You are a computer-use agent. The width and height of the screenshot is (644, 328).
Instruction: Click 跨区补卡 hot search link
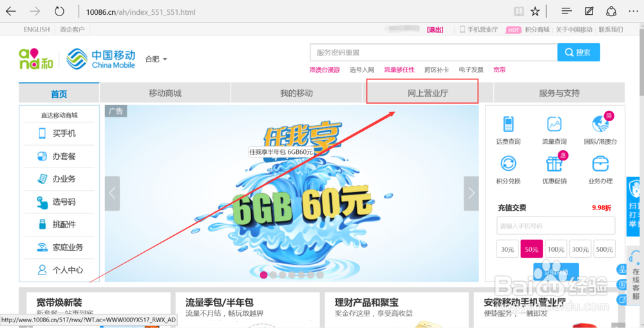click(437, 70)
